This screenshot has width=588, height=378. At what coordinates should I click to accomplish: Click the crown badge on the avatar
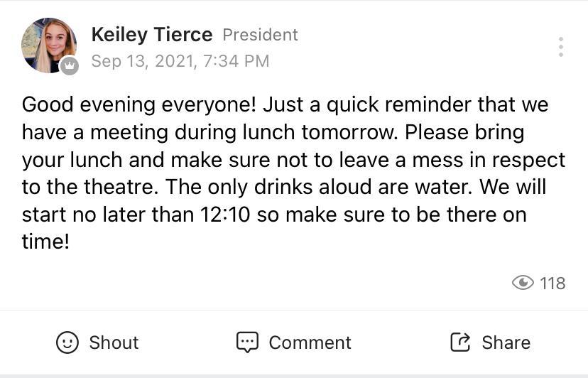pyautogui.click(x=69, y=66)
